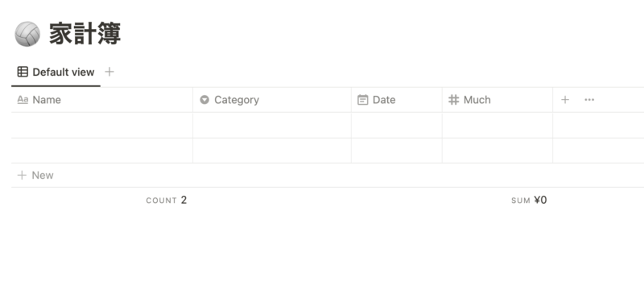Click first row's Name cell
Screen dimensions: 644x307
pos(102,126)
